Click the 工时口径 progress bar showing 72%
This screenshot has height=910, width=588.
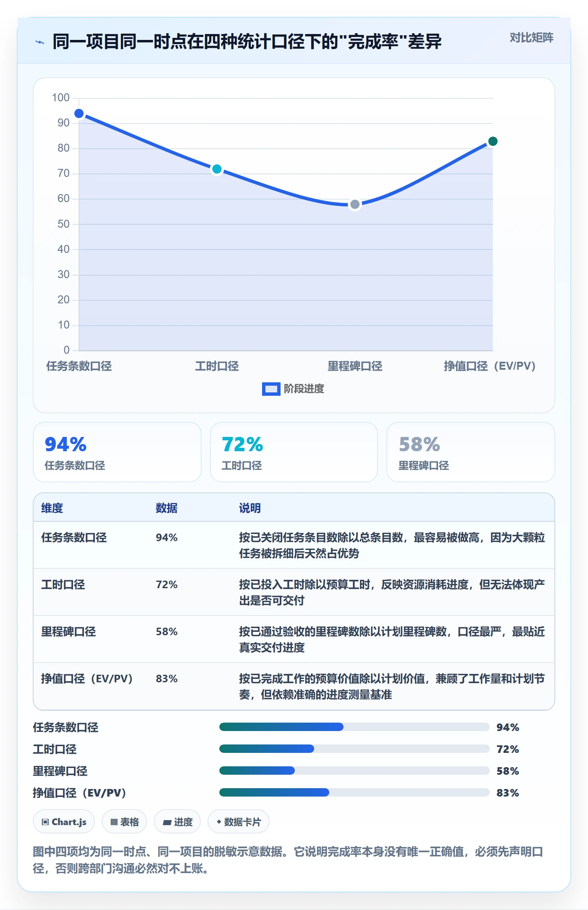pyautogui.click(x=354, y=749)
